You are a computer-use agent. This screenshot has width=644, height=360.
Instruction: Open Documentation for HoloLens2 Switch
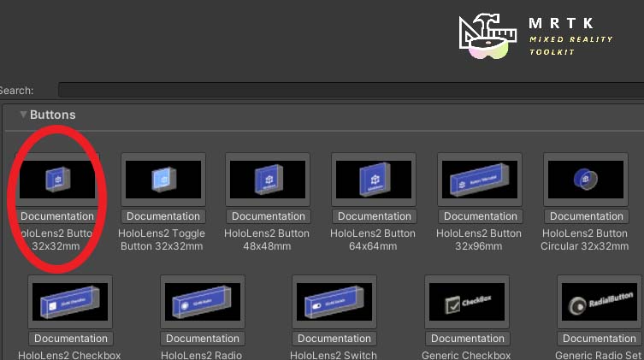334,339
